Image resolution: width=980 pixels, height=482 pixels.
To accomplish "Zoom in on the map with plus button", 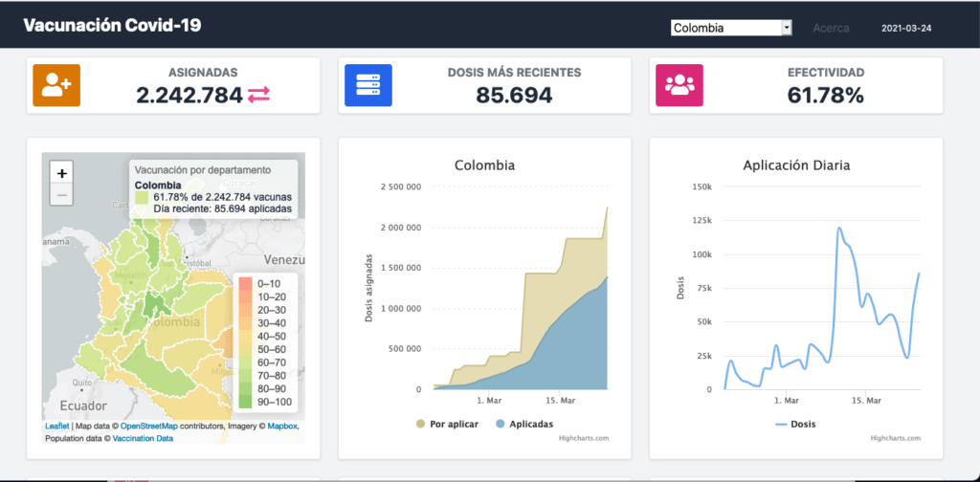I will [61, 173].
